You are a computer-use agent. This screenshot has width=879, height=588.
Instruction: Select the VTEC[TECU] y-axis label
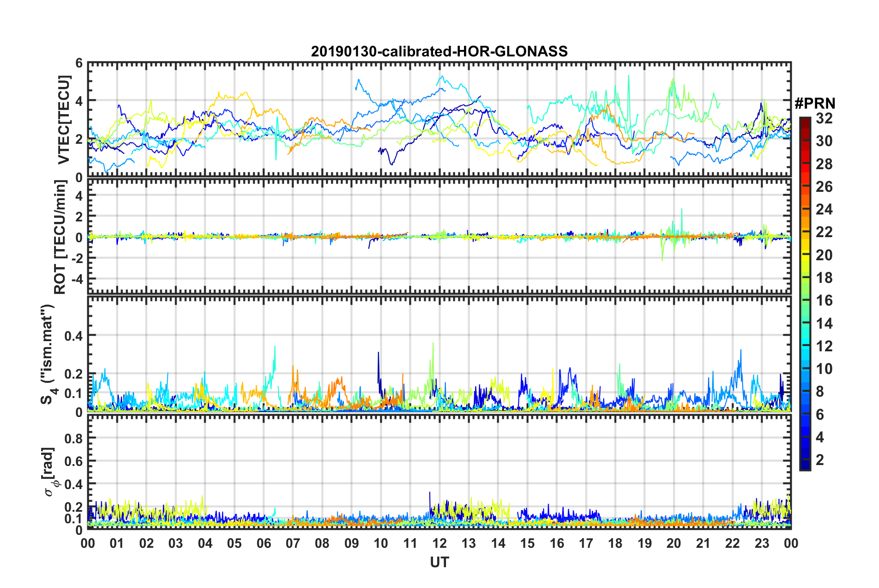pyautogui.click(x=63, y=120)
